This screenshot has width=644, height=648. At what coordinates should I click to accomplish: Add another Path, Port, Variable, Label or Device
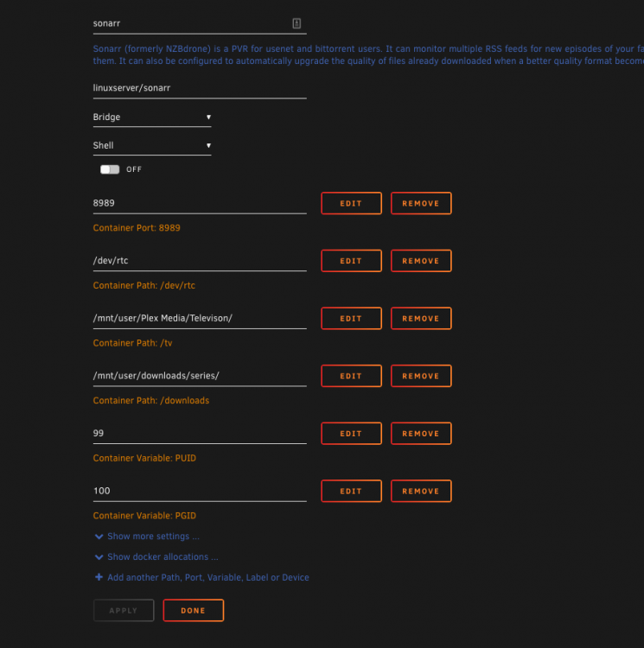tap(208, 577)
